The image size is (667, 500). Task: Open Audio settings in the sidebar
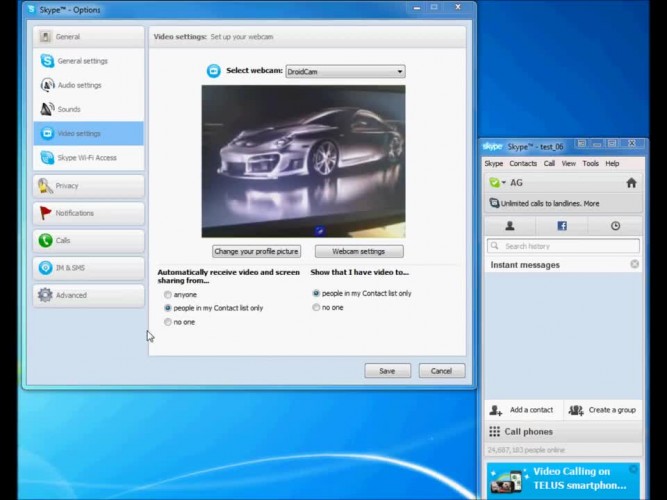click(x=88, y=85)
